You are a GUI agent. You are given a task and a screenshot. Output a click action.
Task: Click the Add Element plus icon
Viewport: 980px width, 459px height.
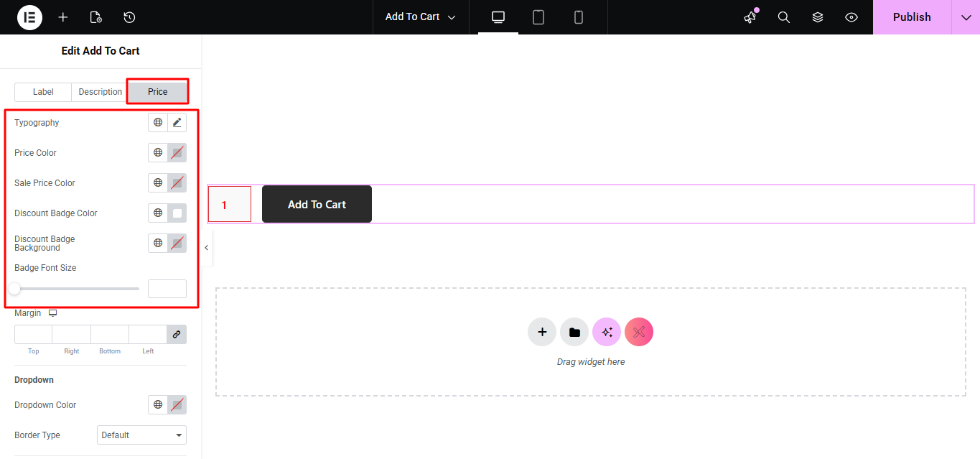coord(63,17)
